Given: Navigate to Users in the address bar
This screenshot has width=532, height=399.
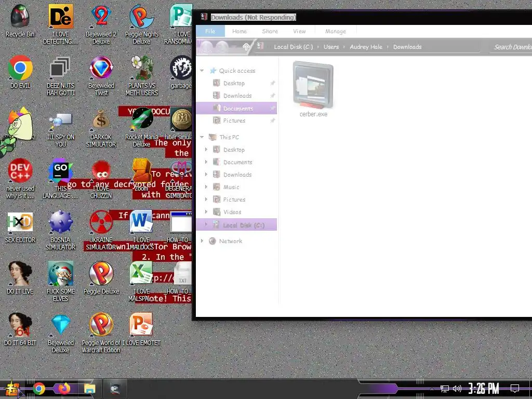Looking at the screenshot, I should pyautogui.click(x=331, y=47).
